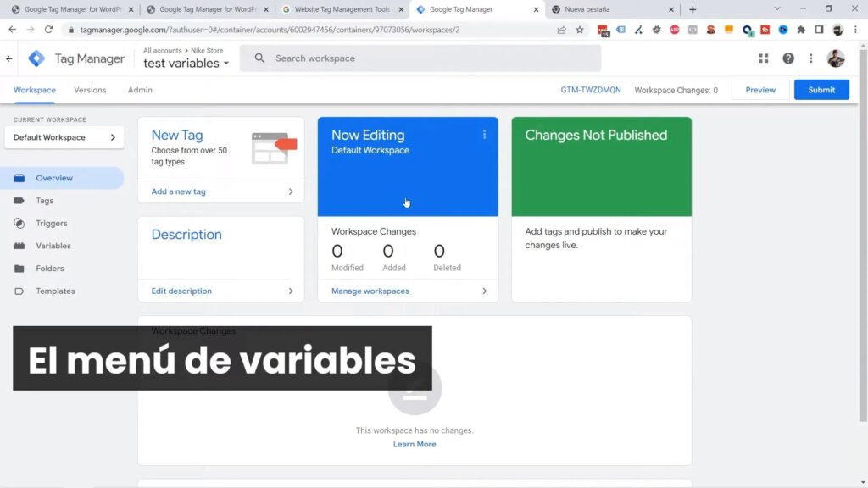The width and height of the screenshot is (868, 488).
Task: Go back using Tag Manager's back arrow
Action: tap(8, 58)
